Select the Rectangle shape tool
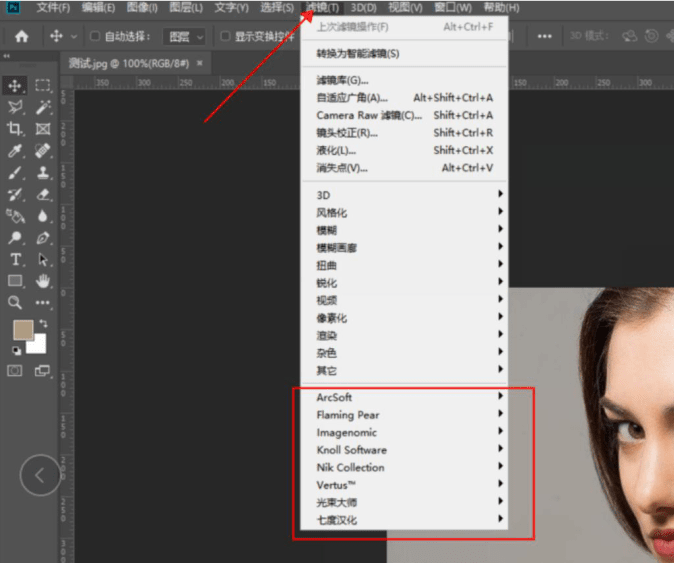 point(15,281)
